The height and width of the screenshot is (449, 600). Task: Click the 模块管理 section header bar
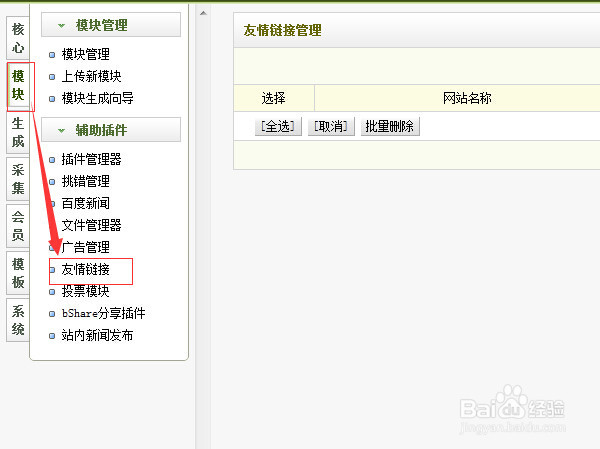[x=111, y=25]
